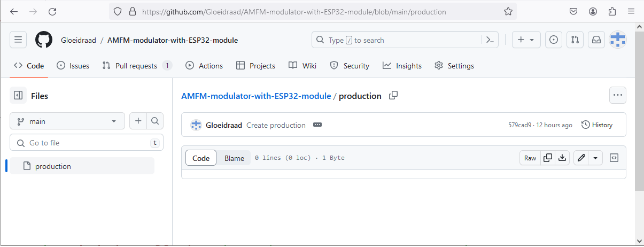Viewport: 644px width, 247px height.
Task: Open Gloeidraad author link in commit bar
Action: point(224,125)
